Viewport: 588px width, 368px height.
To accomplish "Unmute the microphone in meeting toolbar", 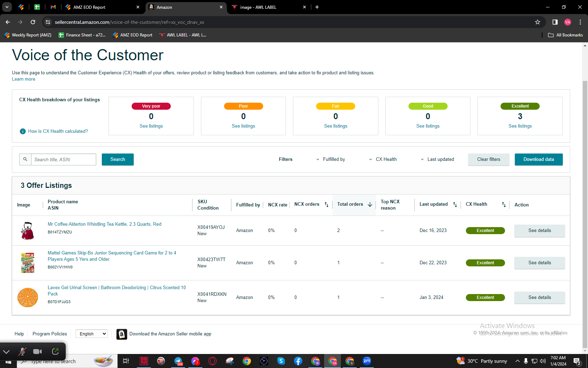I will point(22,352).
